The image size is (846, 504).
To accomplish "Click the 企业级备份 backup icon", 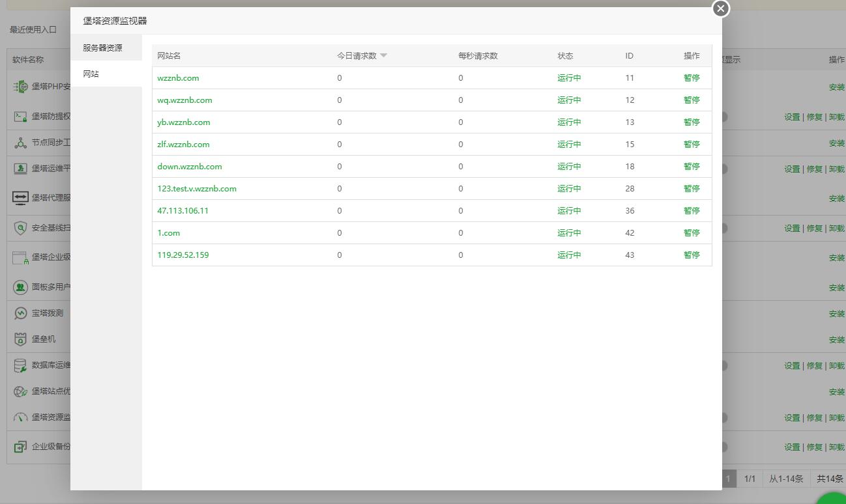I will 21,447.
